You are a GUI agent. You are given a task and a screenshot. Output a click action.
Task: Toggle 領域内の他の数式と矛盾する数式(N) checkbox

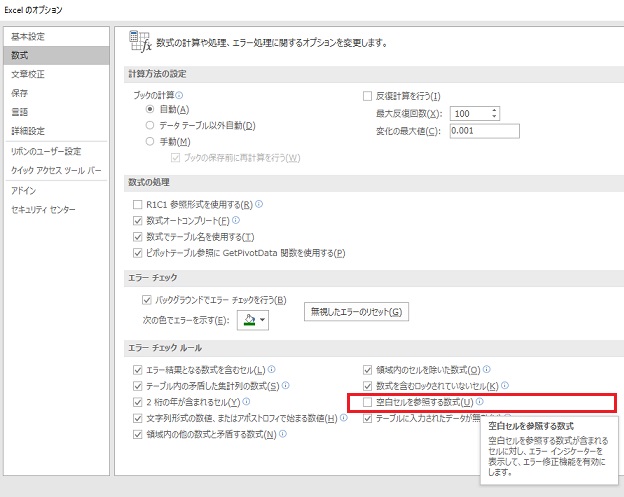pyautogui.click(x=137, y=434)
